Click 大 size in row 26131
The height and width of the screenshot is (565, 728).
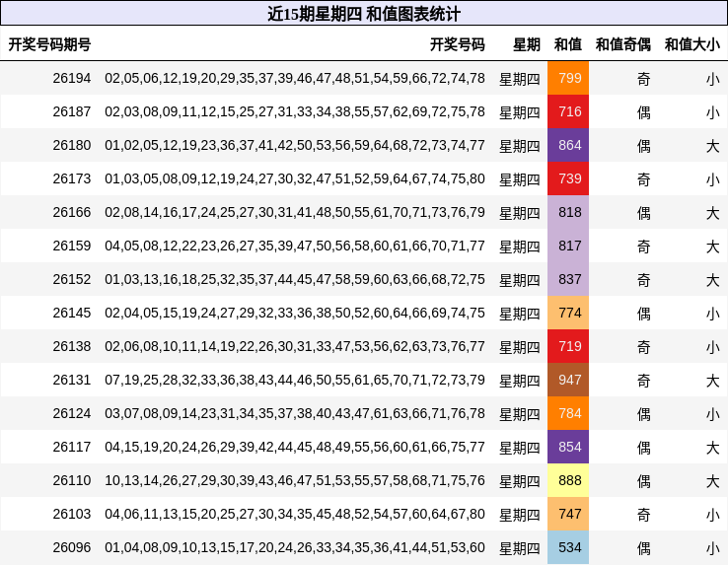[712, 381]
